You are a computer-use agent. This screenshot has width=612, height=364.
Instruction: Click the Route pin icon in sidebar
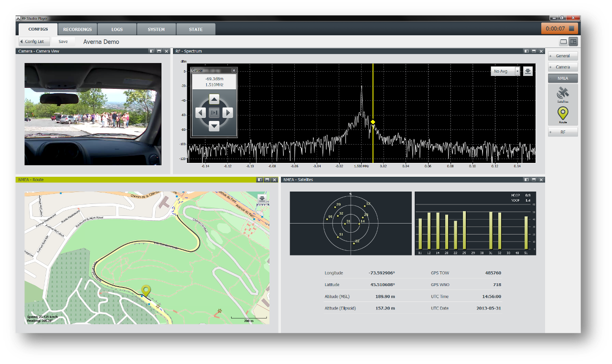click(563, 114)
